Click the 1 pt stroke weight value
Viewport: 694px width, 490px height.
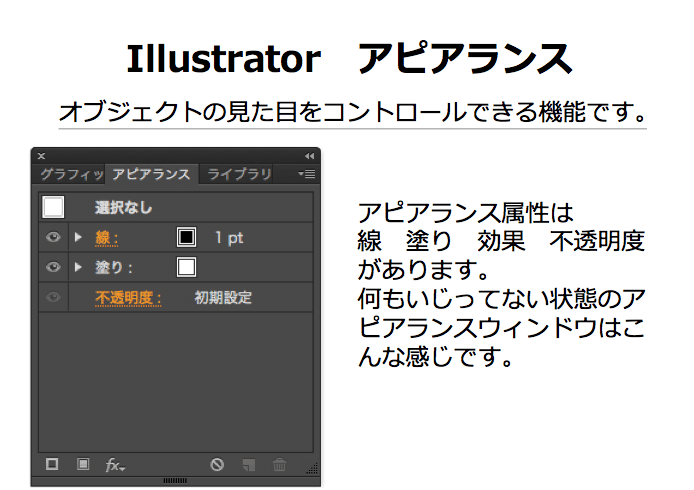click(x=229, y=238)
